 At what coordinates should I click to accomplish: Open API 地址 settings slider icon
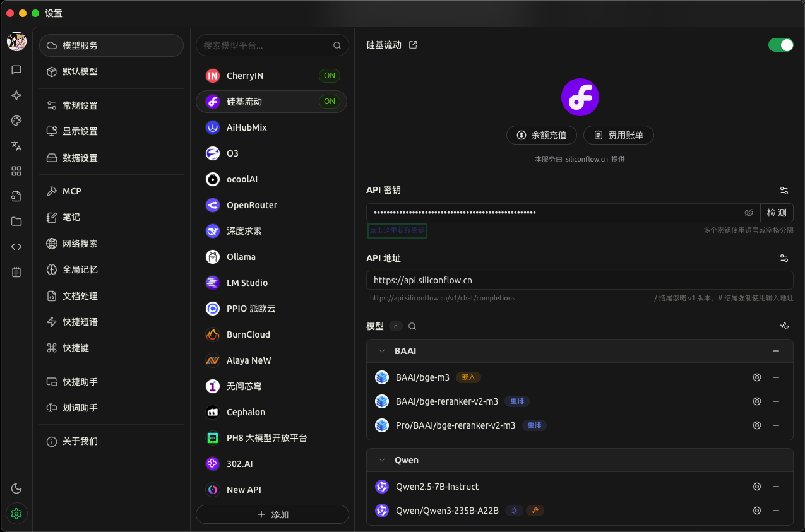click(784, 258)
